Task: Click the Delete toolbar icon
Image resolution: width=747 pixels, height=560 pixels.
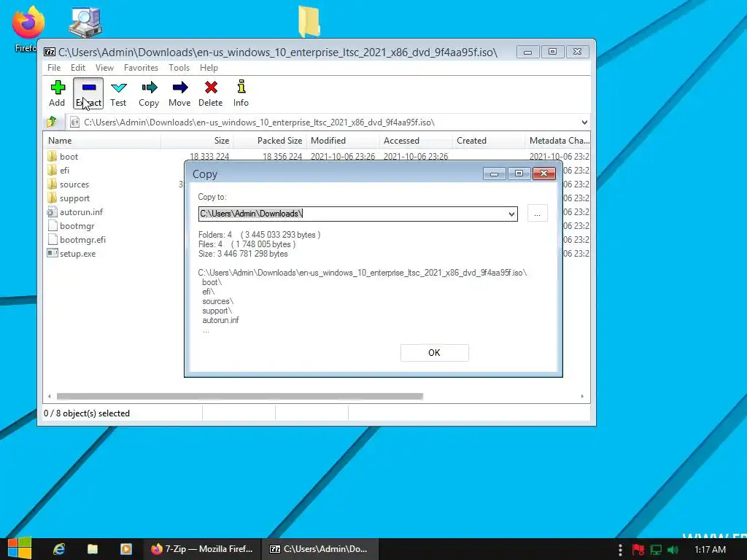Action: [x=211, y=87]
